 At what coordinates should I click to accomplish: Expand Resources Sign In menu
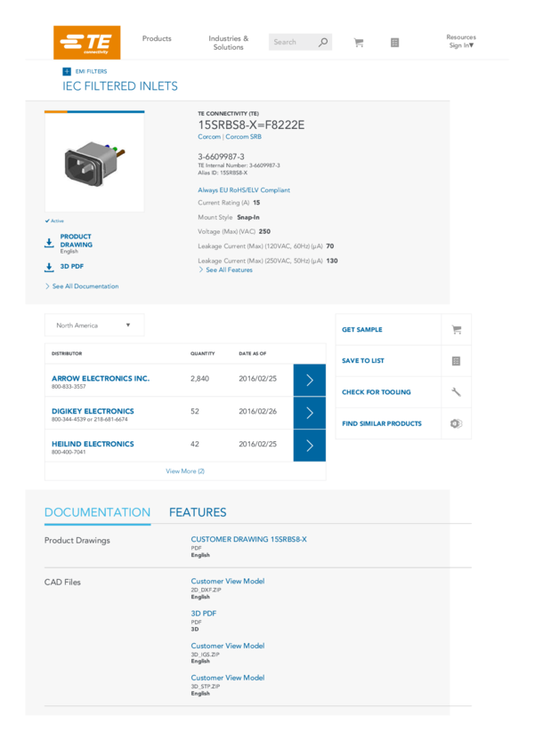pyautogui.click(x=461, y=41)
